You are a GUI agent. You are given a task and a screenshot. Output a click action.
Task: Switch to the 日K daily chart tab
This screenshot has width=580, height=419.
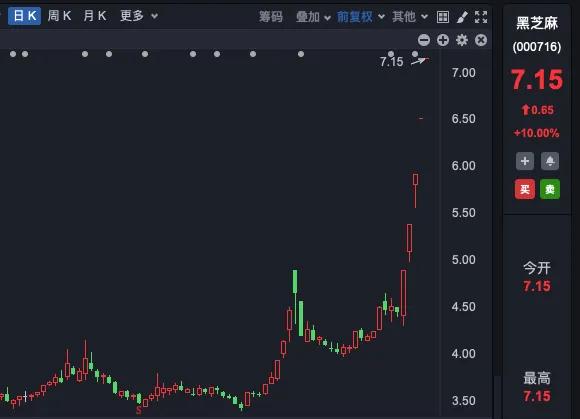point(24,16)
